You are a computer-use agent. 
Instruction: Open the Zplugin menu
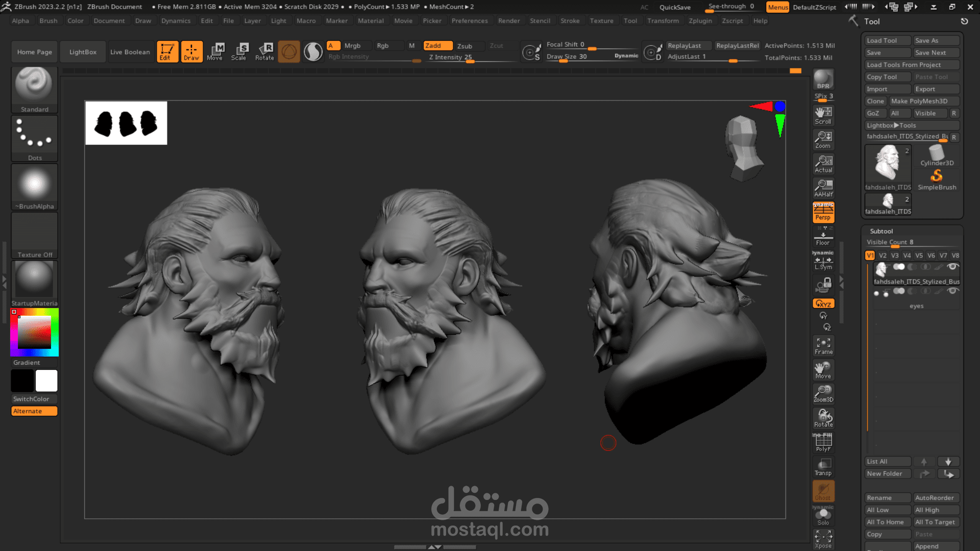(700, 21)
